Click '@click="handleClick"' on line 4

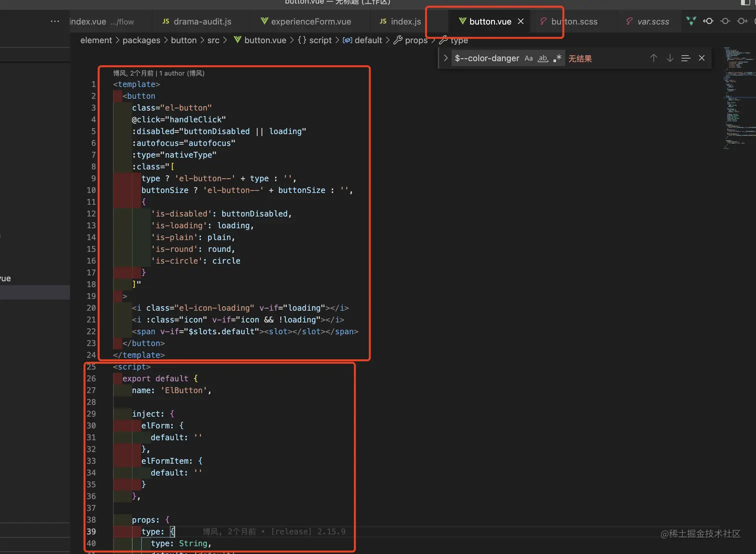click(179, 120)
